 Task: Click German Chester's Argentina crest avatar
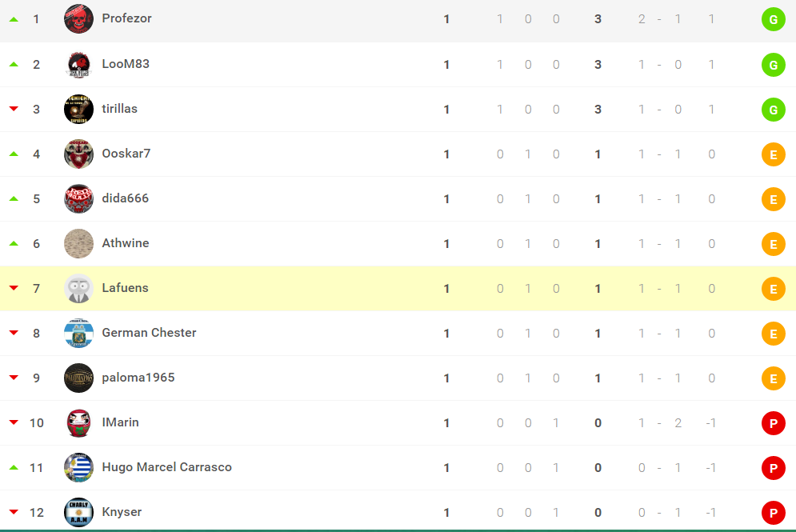click(x=78, y=333)
